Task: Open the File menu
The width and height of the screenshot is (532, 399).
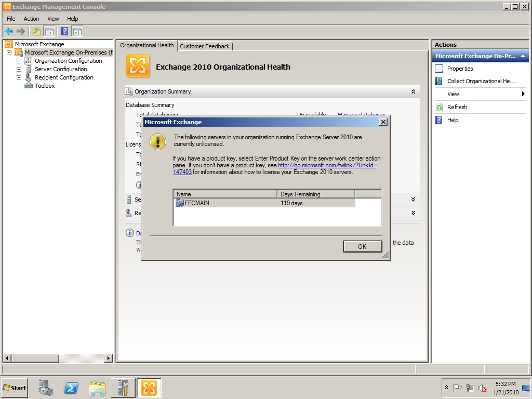Action: (x=11, y=19)
